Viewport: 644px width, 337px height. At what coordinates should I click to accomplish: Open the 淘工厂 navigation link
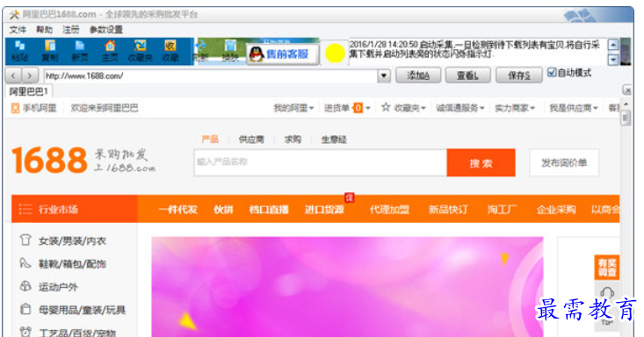click(502, 210)
